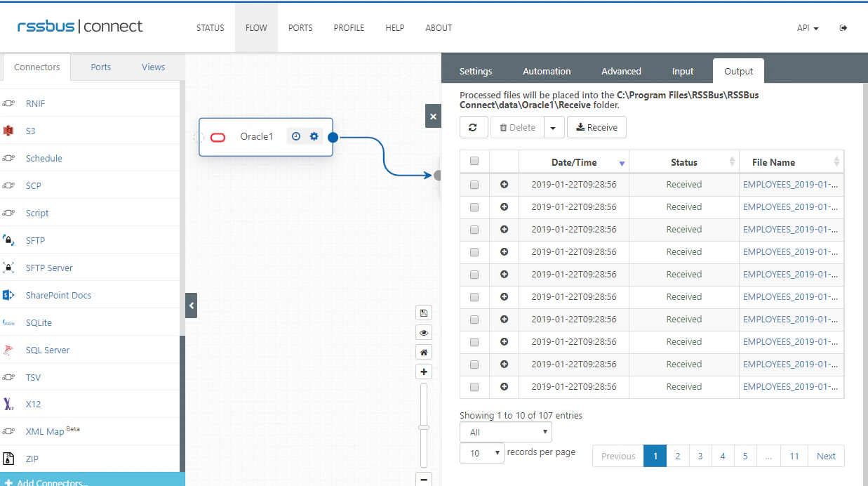Open Oracle1 settings gear icon
The image size is (868, 486).
(x=314, y=136)
